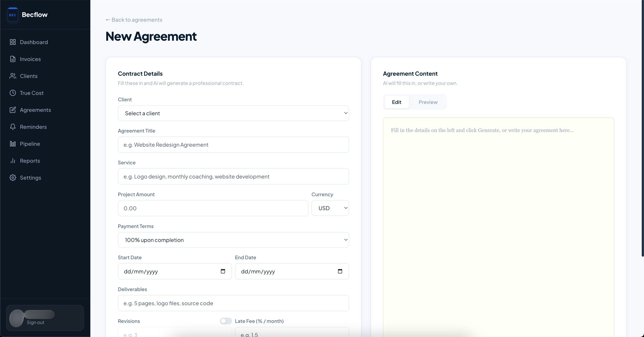The image size is (644, 337).
Task: Click the Invoices document icon
Action: point(13,59)
